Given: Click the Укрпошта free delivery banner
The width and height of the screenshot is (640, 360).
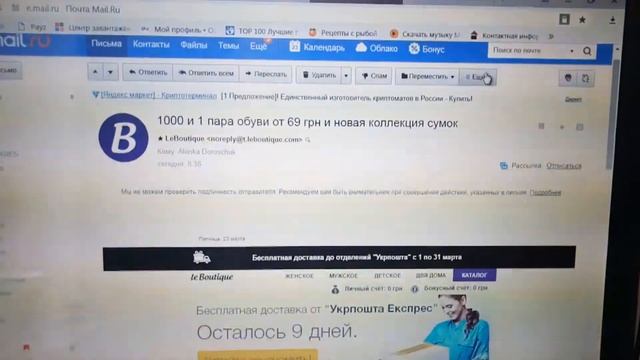Looking at the screenshot, I should tap(339, 258).
